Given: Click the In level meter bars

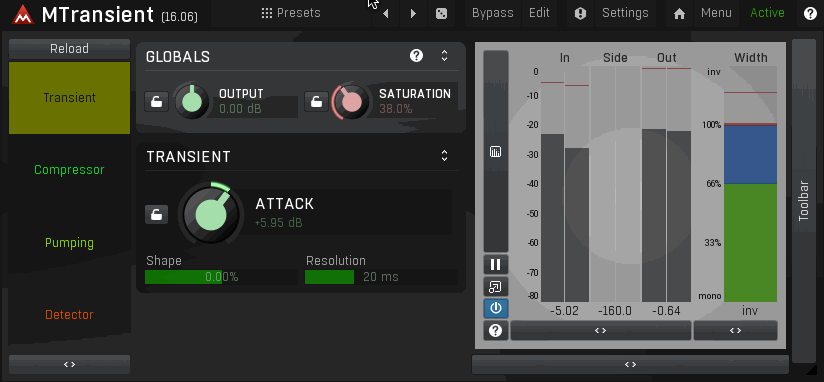Looking at the screenshot, I should [565, 184].
